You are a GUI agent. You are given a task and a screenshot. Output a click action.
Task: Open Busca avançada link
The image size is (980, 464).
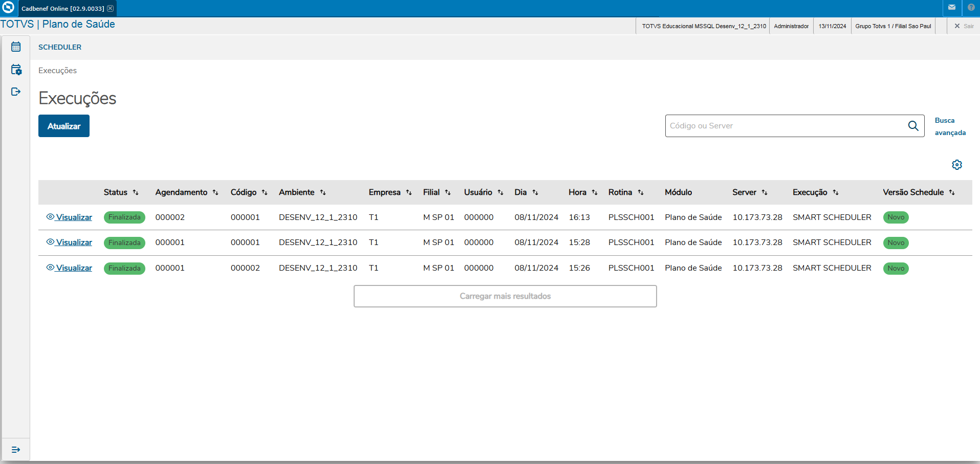[950, 126]
